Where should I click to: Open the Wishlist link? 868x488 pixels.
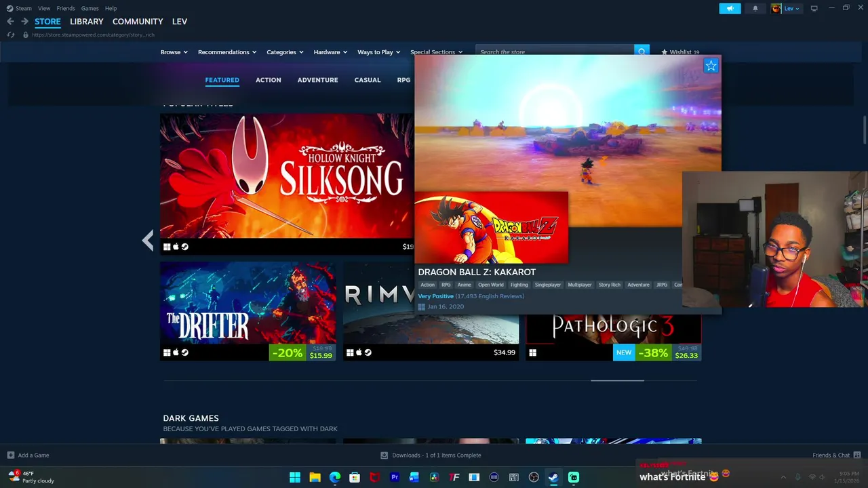pyautogui.click(x=680, y=52)
